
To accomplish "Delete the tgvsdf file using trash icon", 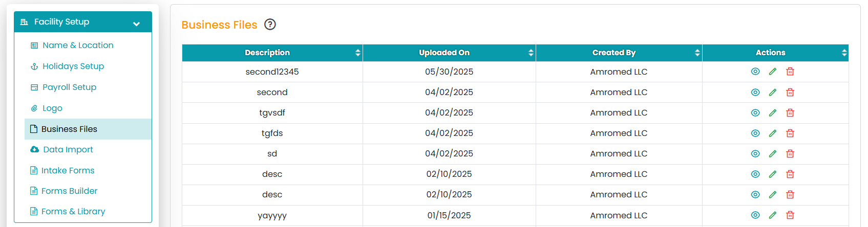I will [x=790, y=112].
